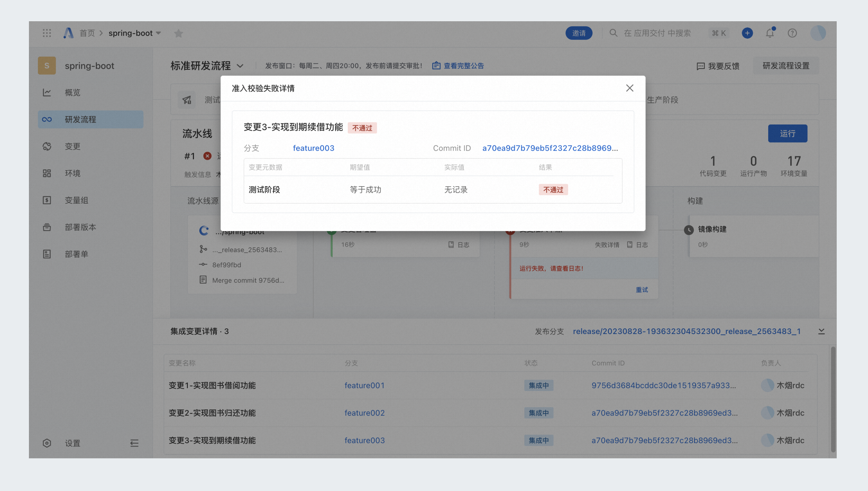
Task: Click the 运行 button
Action: pyautogui.click(x=788, y=134)
